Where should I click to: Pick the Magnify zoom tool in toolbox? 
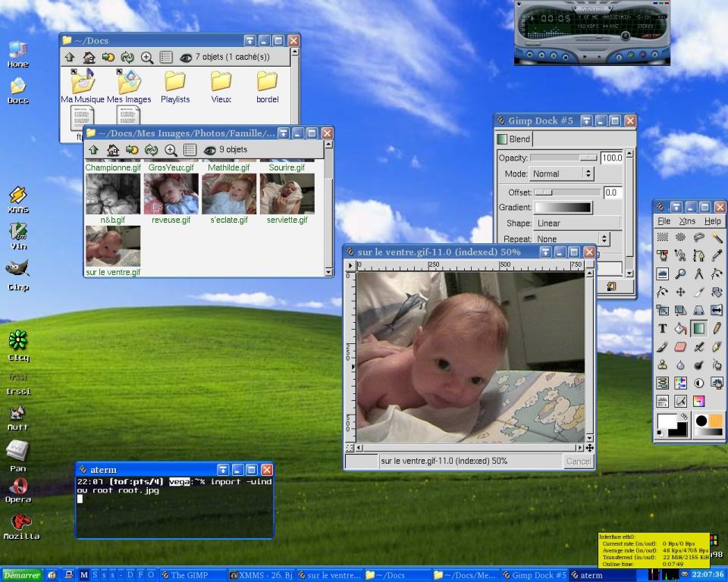(x=680, y=274)
